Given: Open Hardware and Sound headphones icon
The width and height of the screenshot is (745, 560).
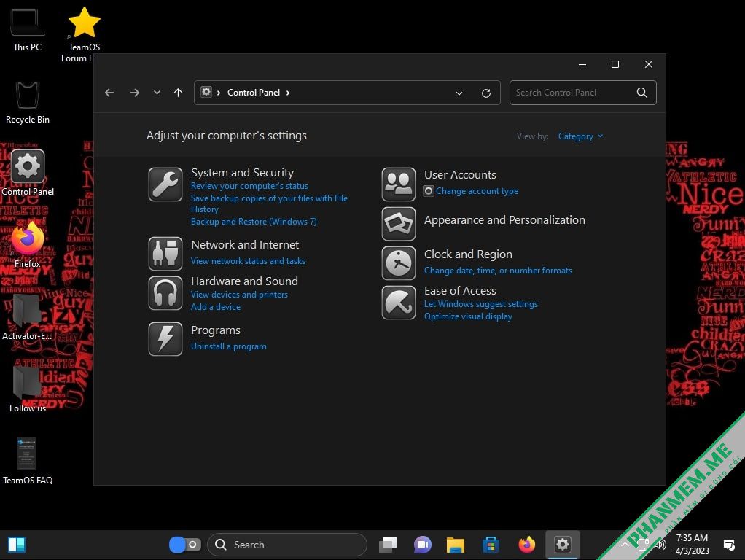Looking at the screenshot, I should point(165,293).
